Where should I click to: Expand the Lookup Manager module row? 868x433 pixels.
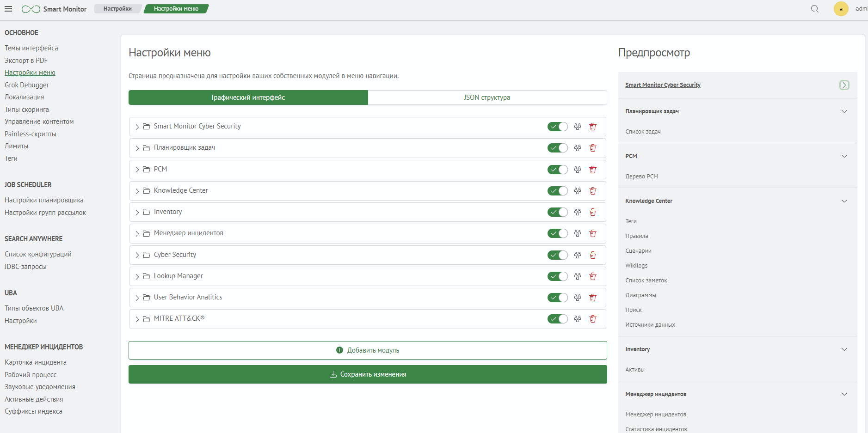pos(137,276)
